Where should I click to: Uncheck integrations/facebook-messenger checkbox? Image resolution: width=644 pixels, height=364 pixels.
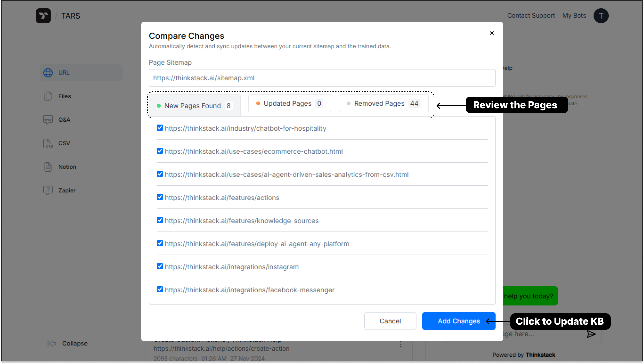tap(160, 289)
